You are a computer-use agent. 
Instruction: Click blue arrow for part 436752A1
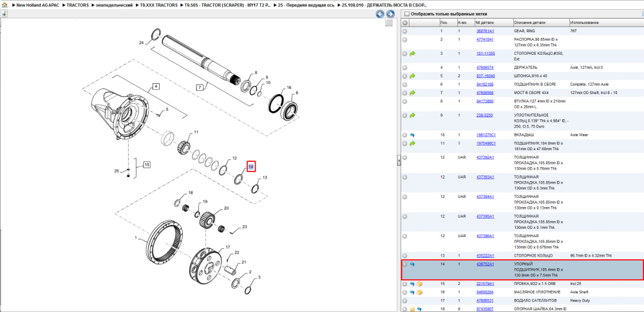tap(412, 264)
